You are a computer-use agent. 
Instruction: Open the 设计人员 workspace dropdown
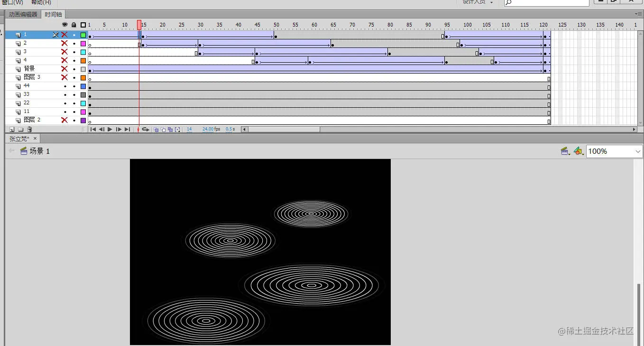point(478,2)
